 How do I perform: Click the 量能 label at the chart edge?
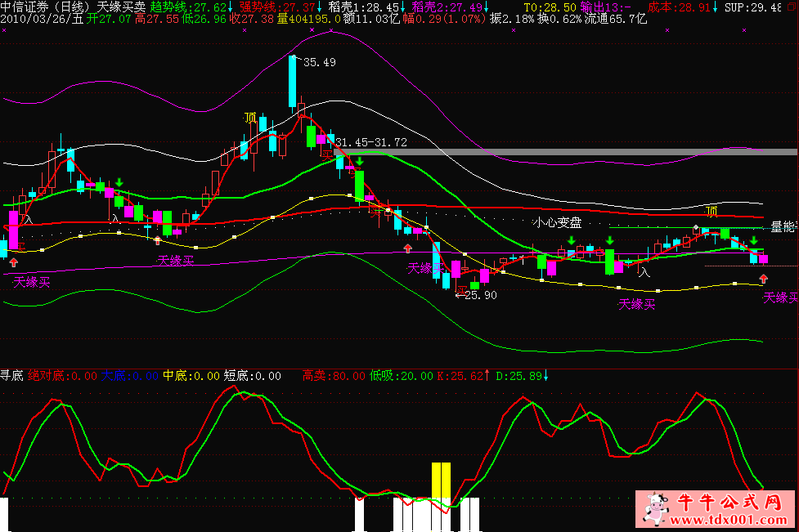(783, 227)
